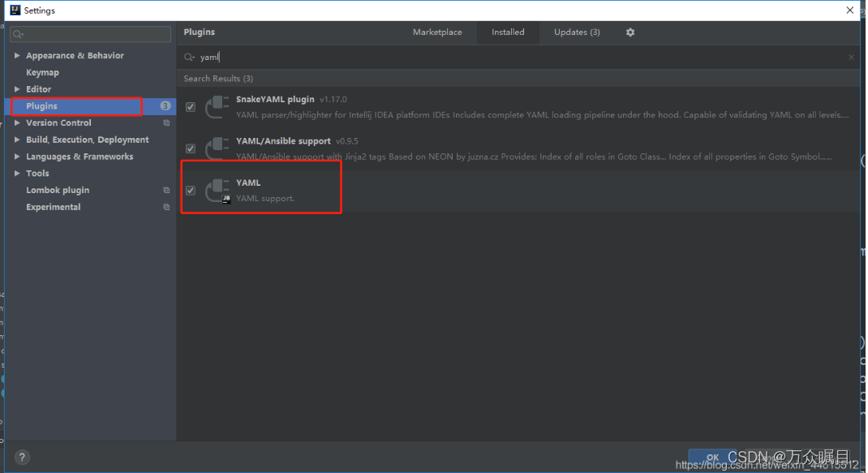Select Lombok plugin settings entry

pos(58,190)
